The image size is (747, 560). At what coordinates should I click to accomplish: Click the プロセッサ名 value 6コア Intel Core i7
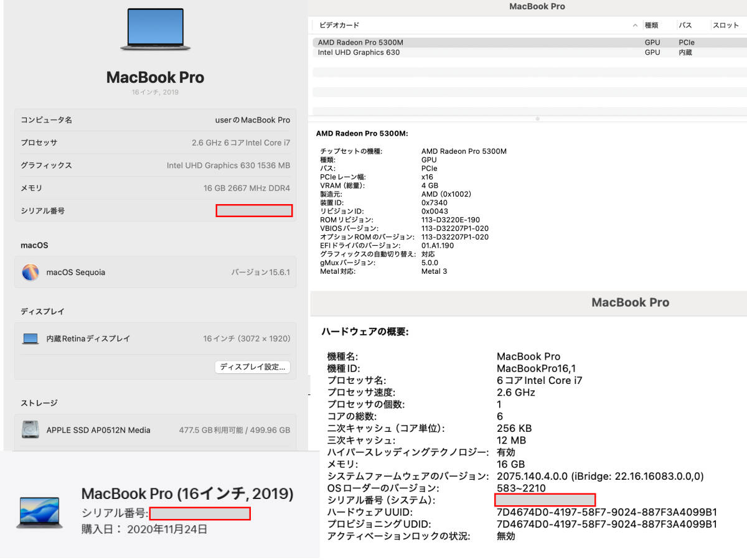[x=540, y=380]
